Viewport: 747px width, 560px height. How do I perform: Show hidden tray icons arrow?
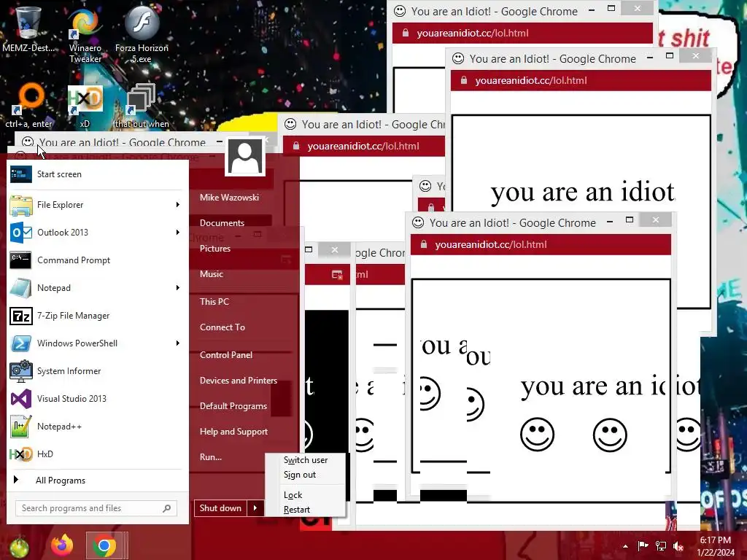625,546
